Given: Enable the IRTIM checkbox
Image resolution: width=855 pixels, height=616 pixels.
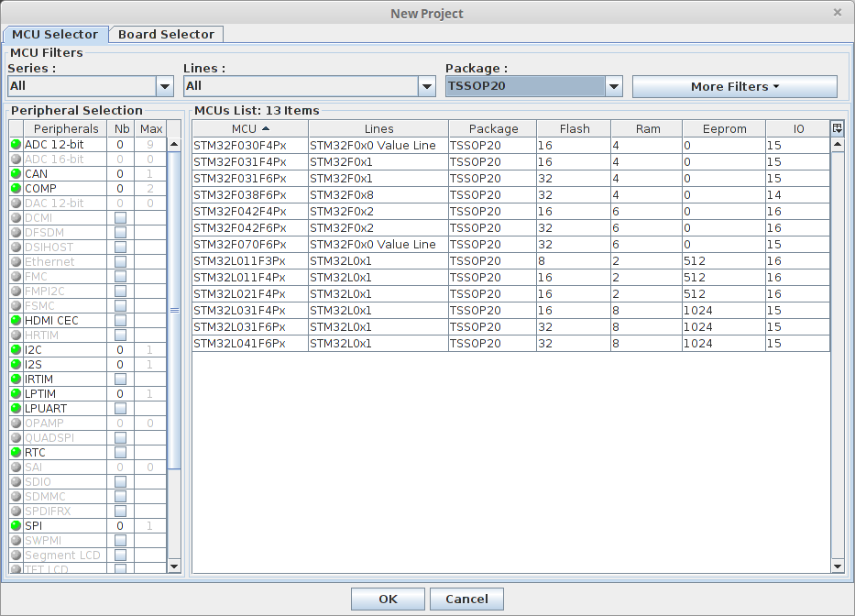Looking at the screenshot, I should [x=121, y=379].
